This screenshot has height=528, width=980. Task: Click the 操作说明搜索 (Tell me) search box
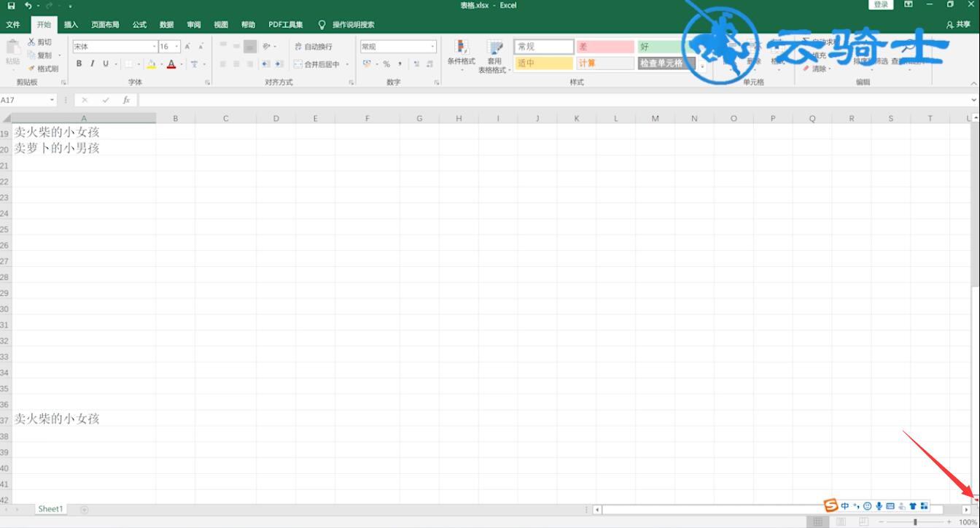click(347, 25)
